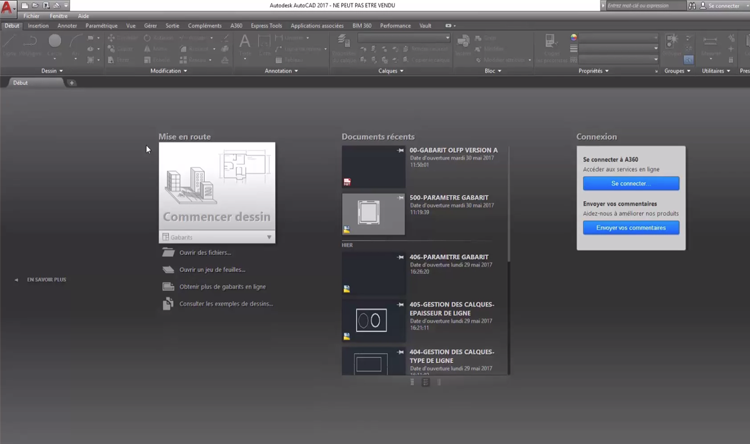Click Ouvrir un jeu de feuilles icon
This screenshot has width=750, height=444.
point(168,270)
